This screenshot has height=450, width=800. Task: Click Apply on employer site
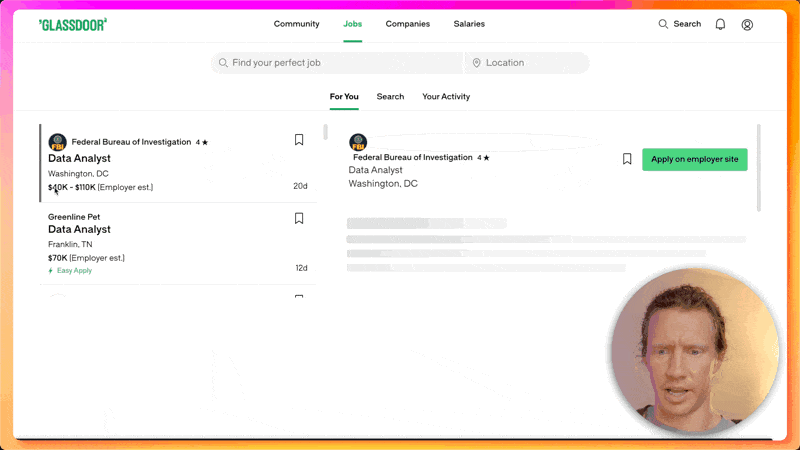click(694, 159)
